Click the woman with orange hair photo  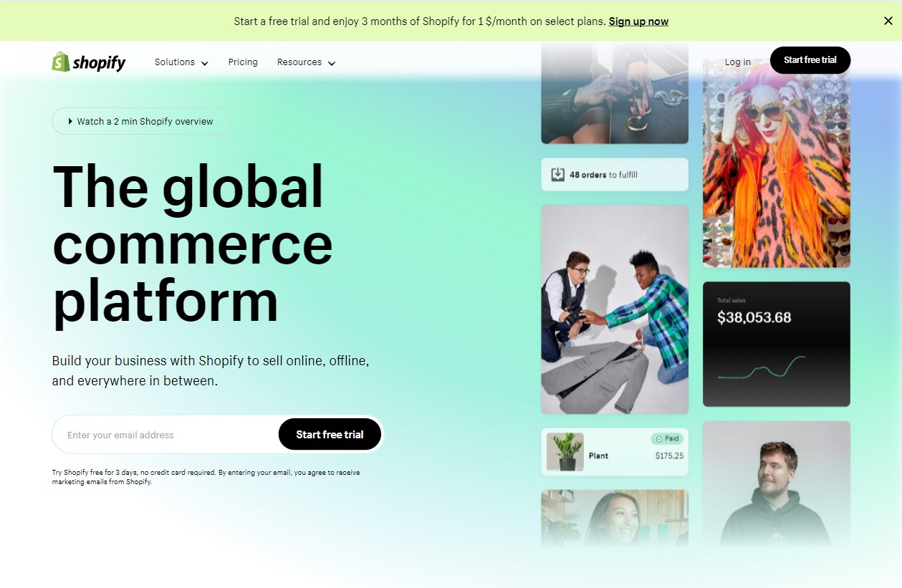coord(777,163)
